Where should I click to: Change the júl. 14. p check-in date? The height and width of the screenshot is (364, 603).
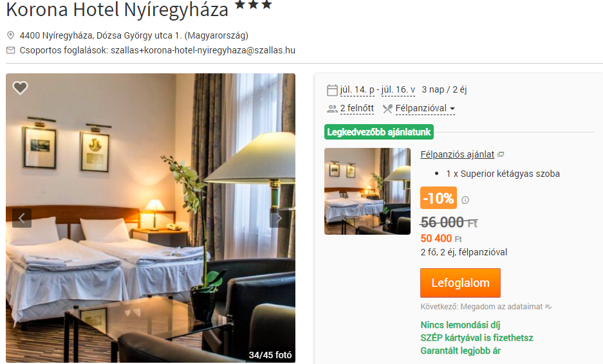pos(357,90)
